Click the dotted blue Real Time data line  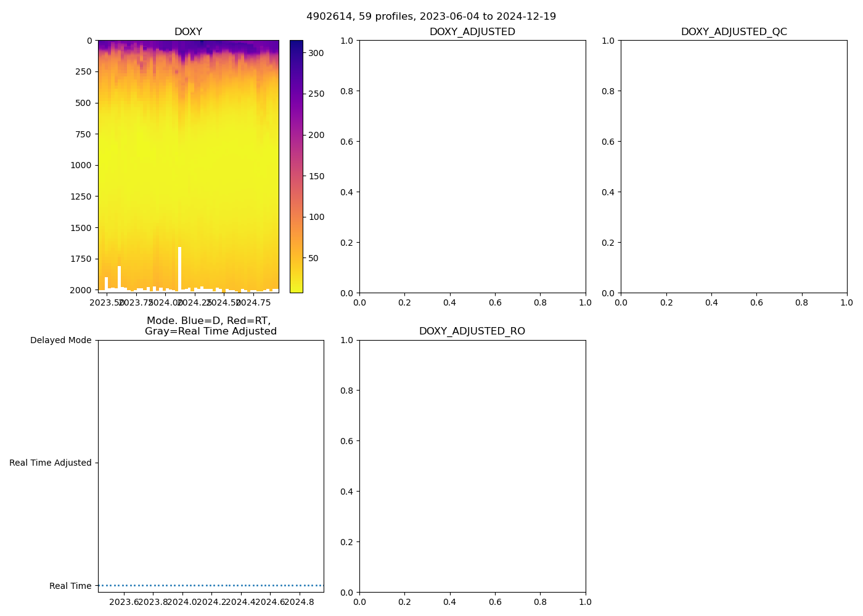(210, 585)
